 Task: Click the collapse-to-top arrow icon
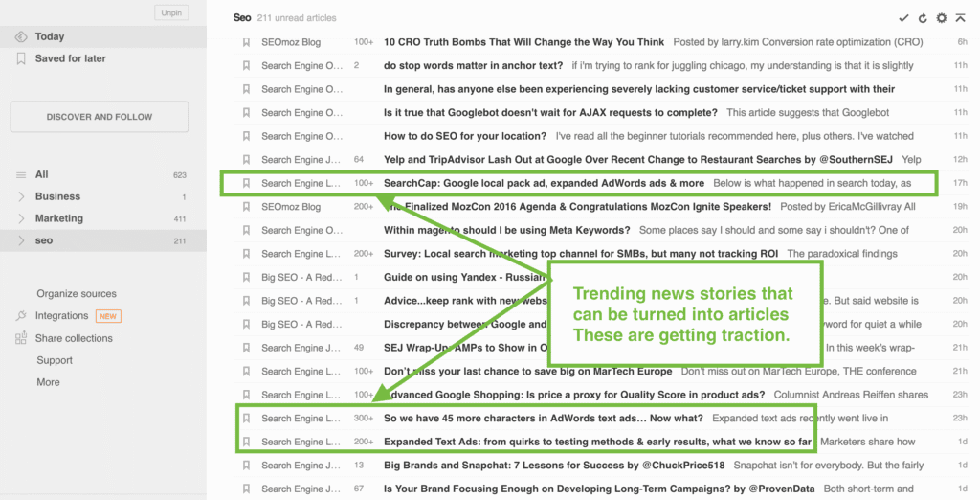[960, 18]
